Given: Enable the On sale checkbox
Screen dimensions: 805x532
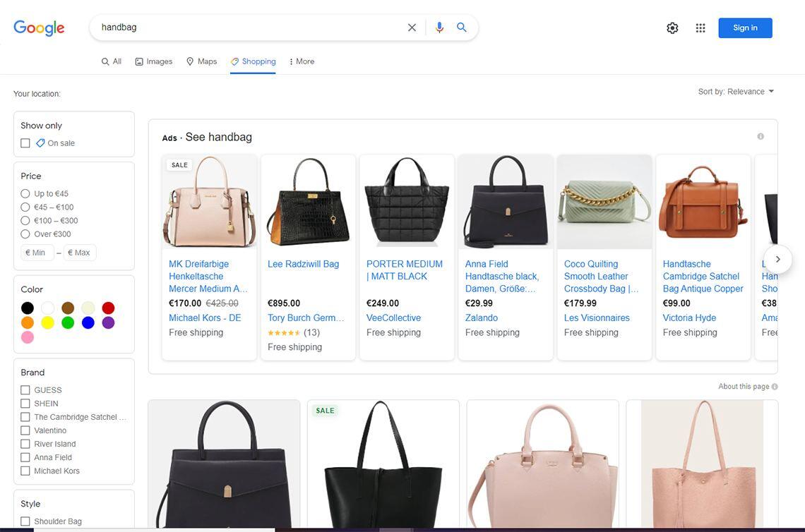Looking at the screenshot, I should coord(25,143).
